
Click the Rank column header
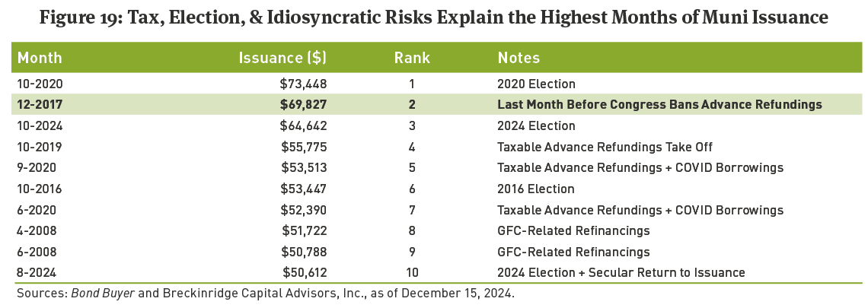412,58
